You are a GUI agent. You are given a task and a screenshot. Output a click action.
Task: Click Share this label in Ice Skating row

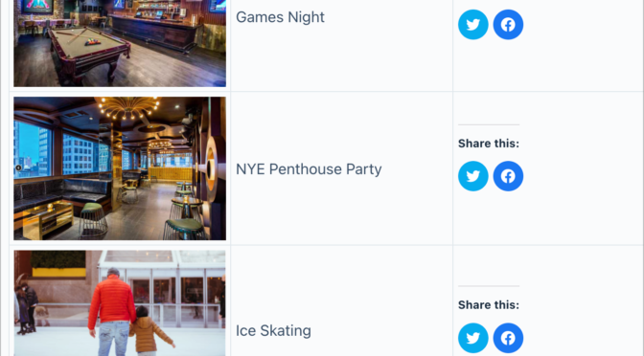(x=489, y=305)
